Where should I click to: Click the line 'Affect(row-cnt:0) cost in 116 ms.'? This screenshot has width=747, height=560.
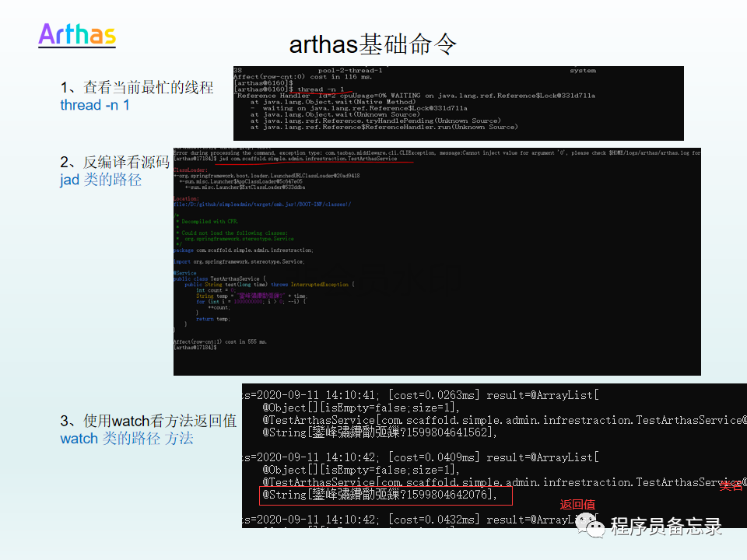coord(303,77)
